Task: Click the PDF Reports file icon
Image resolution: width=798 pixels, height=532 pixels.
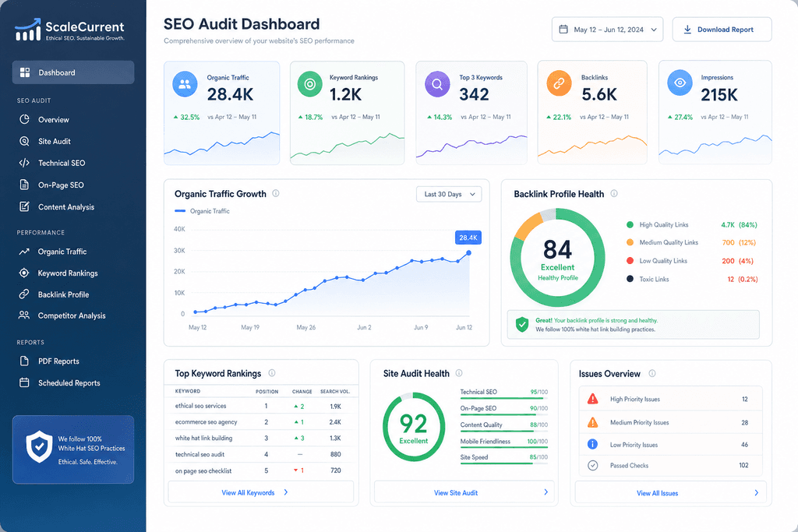Action: pos(24,361)
